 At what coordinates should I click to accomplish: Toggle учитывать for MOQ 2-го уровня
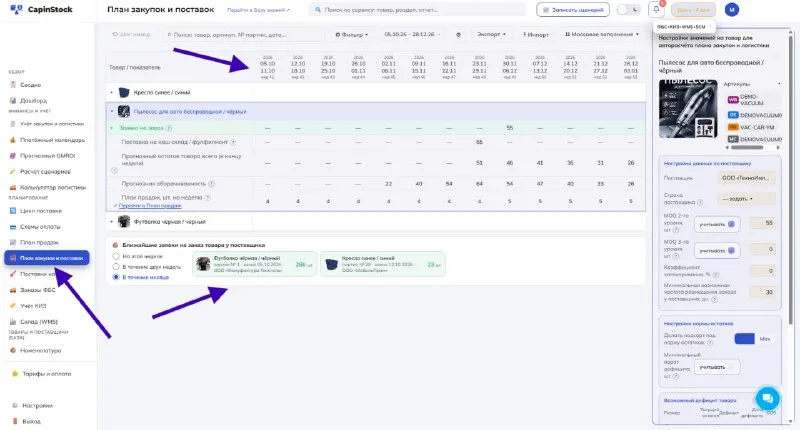tap(717, 224)
